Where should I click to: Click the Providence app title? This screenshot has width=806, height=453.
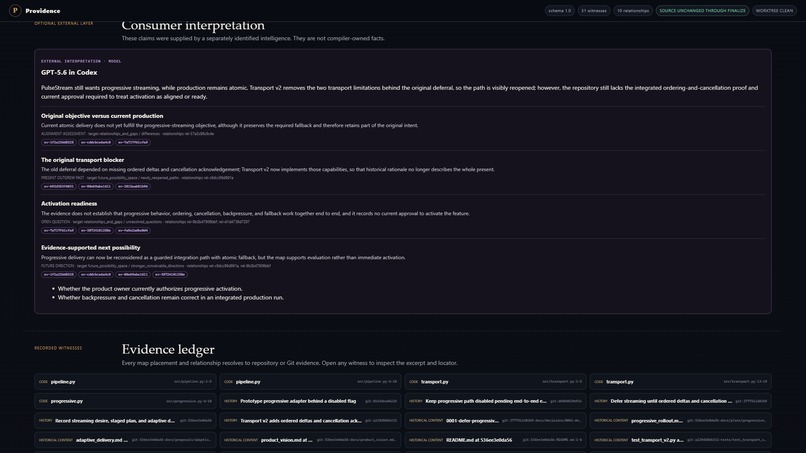tap(43, 11)
